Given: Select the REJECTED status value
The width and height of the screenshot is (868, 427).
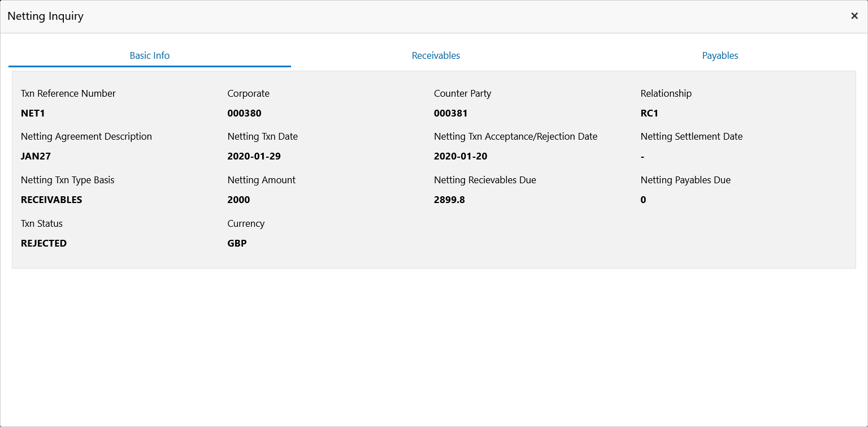Looking at the screenshot, I should (44, 243).
